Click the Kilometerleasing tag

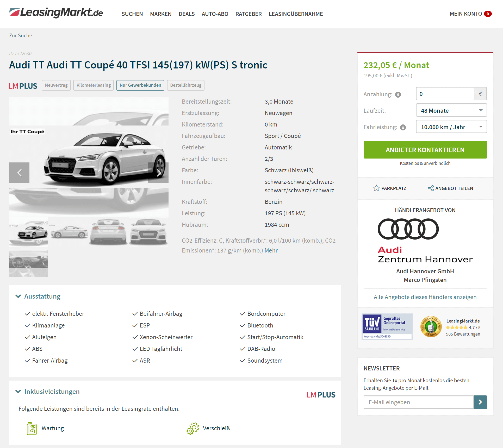pyautogui.click(x=94, y=85)
